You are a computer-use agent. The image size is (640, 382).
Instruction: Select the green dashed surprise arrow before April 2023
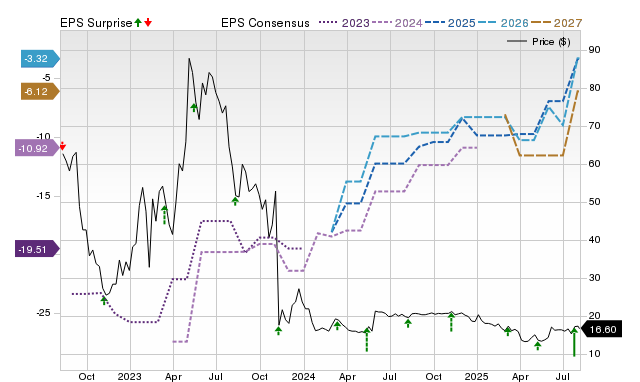tap(164, 215)
